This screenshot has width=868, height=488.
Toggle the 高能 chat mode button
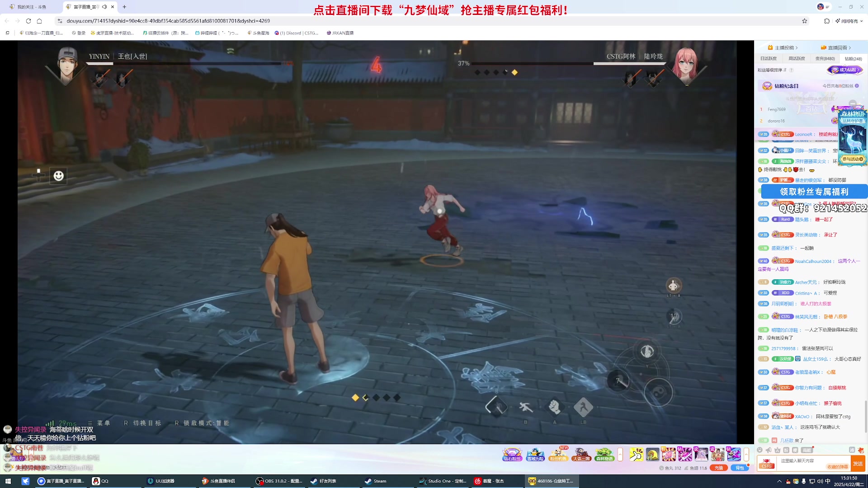807,450
